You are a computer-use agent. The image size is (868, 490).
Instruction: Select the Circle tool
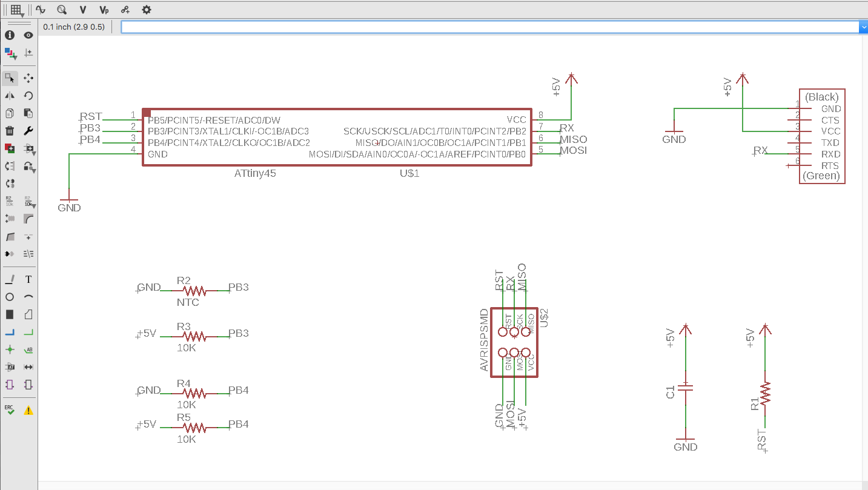pyautogui.click(x=10, y=297)
